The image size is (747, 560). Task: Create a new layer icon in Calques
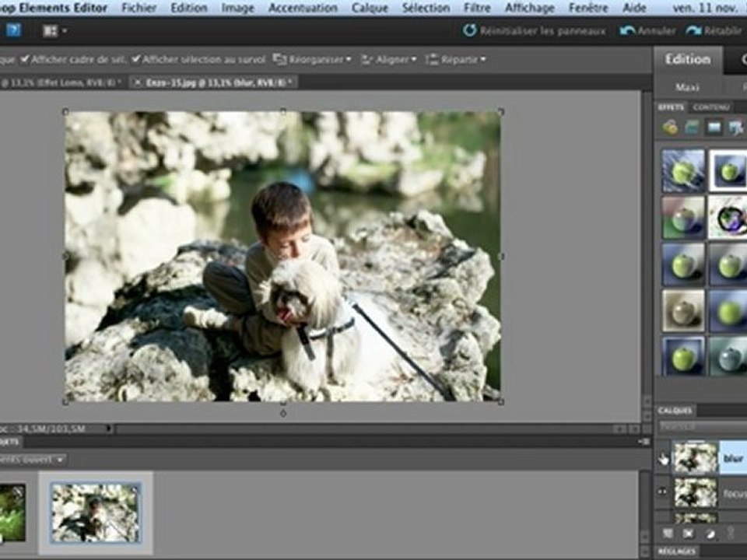pyautogui.click(x=668, y=534)
